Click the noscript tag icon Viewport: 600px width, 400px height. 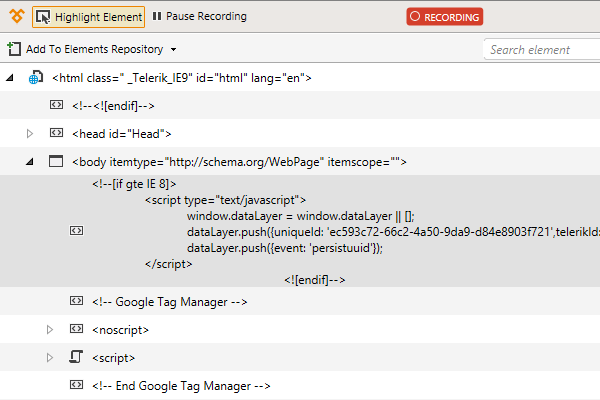click(76, 329)
